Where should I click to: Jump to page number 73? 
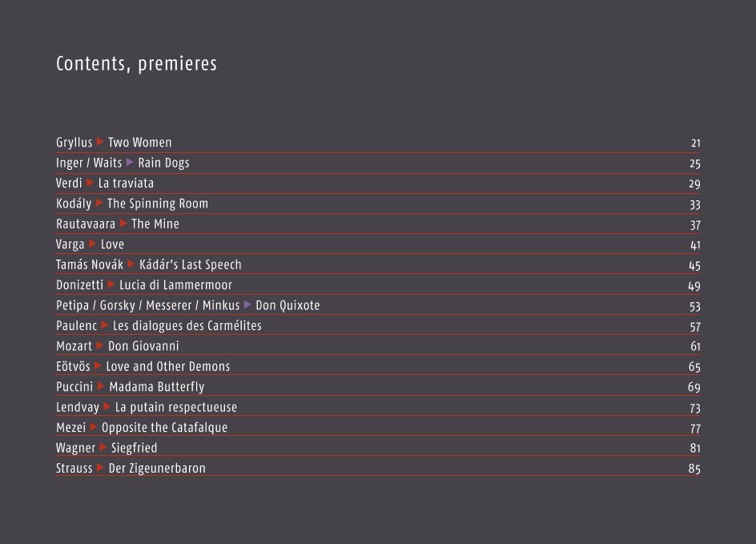coord(695,408)
